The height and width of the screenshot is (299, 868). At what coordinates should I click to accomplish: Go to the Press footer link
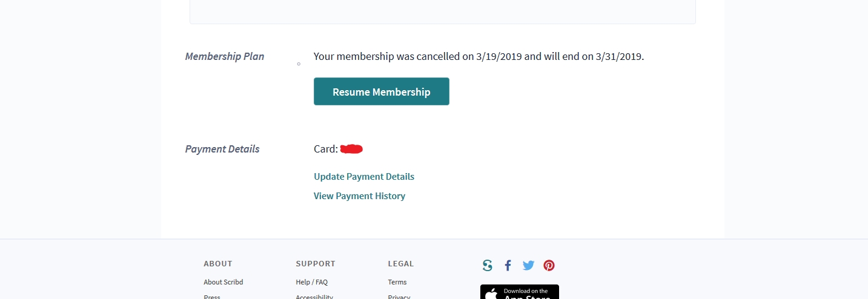click(212, 297)
